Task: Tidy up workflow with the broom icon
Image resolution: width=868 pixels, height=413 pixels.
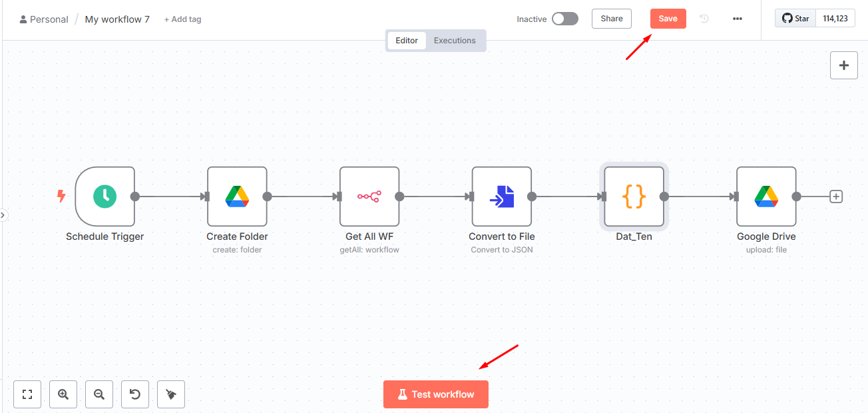Action: click(x=171, y=394)
